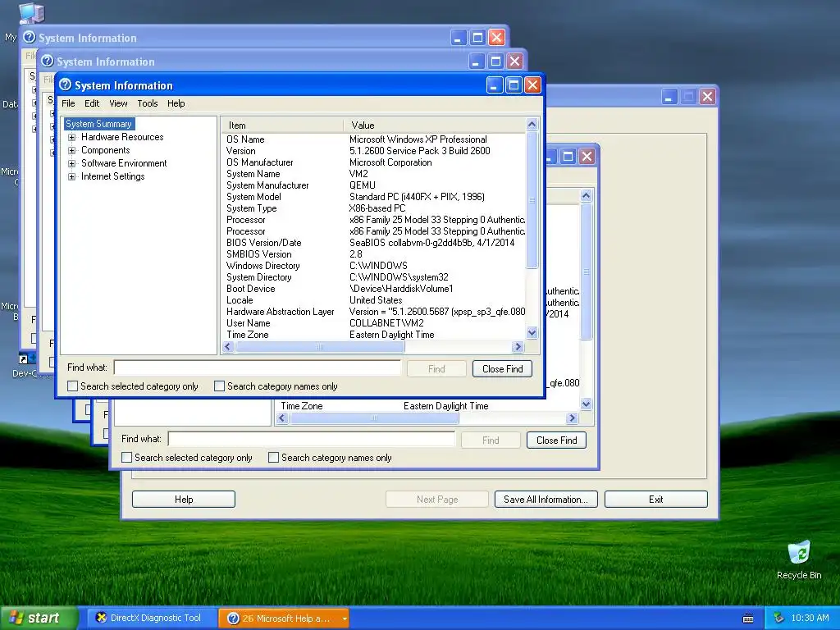Select the BIOS Version/Date row
The height and width of the screenshot is (630, 840).
click(x=373, y=243)
